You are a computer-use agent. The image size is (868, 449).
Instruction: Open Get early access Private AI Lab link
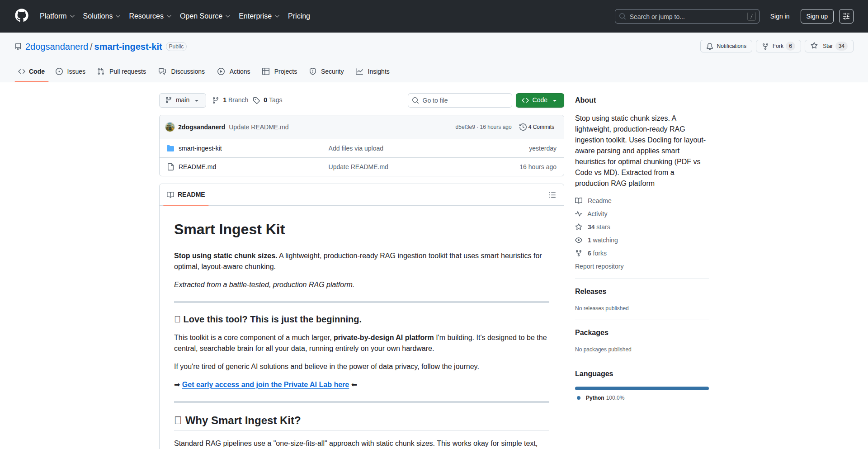coord(265,384)
